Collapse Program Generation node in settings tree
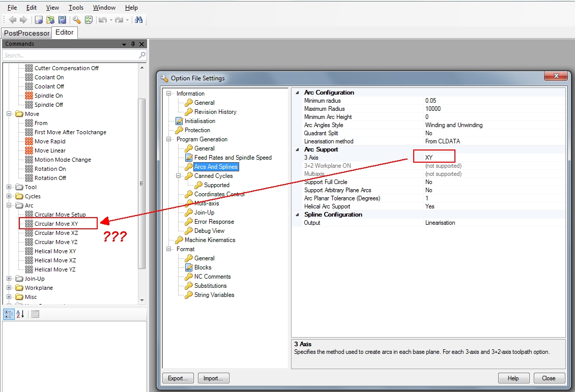Viewport: 575px width, 392px height. [169, 139]
